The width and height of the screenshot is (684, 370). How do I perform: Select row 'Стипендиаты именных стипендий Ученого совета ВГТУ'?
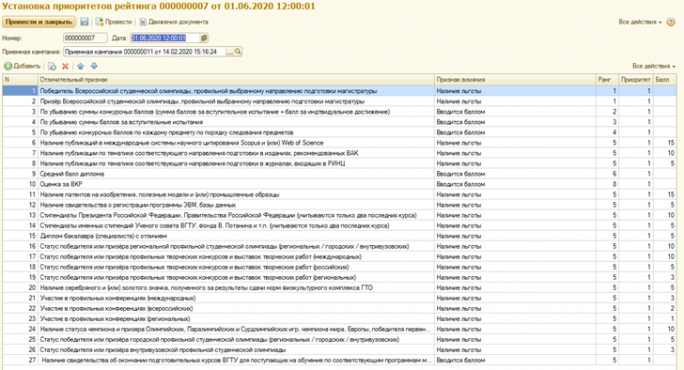(339, 226)
